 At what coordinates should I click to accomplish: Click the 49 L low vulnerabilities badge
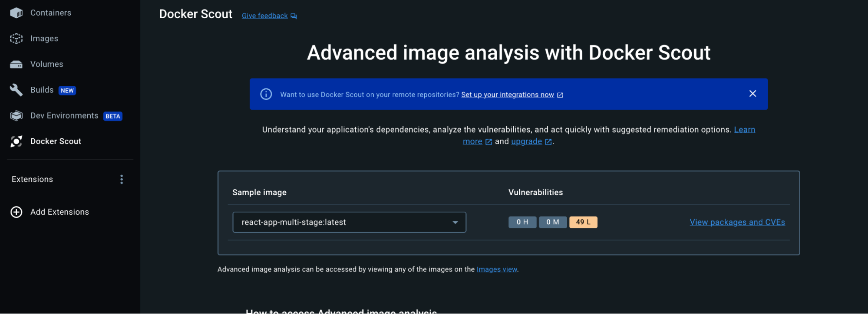point(583,222)
